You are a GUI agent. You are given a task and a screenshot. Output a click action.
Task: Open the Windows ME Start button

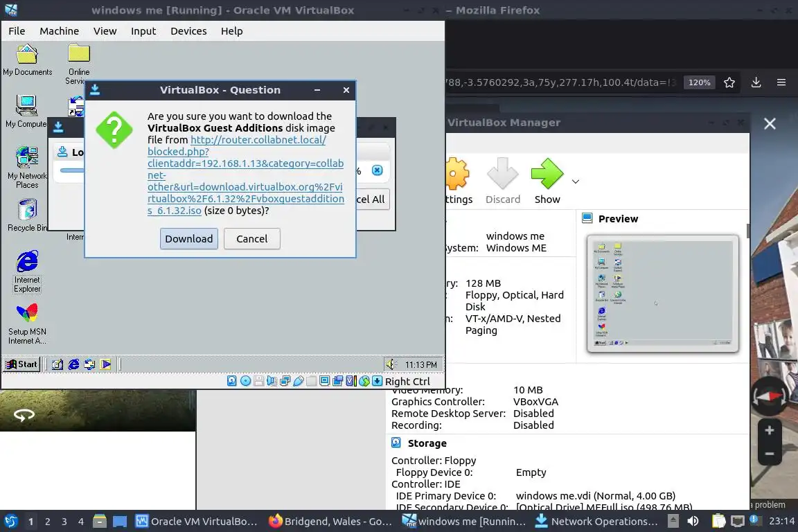[x=22, y=364]
